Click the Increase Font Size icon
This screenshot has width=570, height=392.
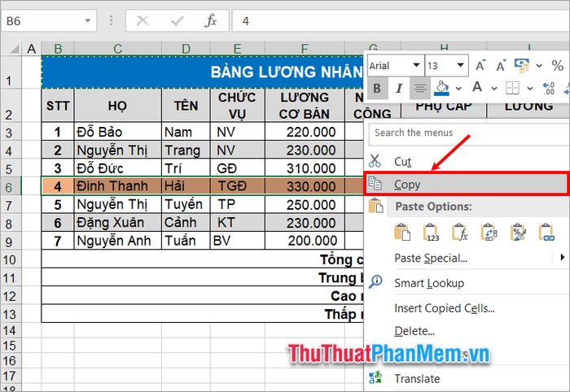(479, 65)
